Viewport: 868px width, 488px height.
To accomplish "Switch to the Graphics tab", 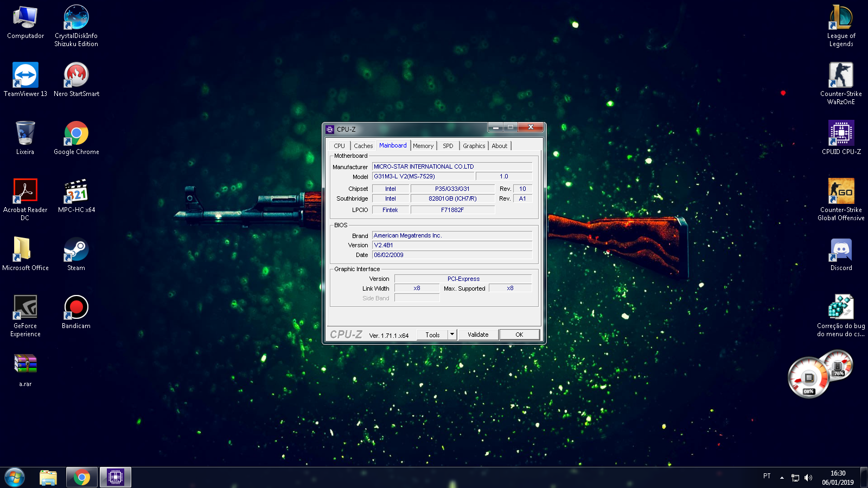I will 474,146.
